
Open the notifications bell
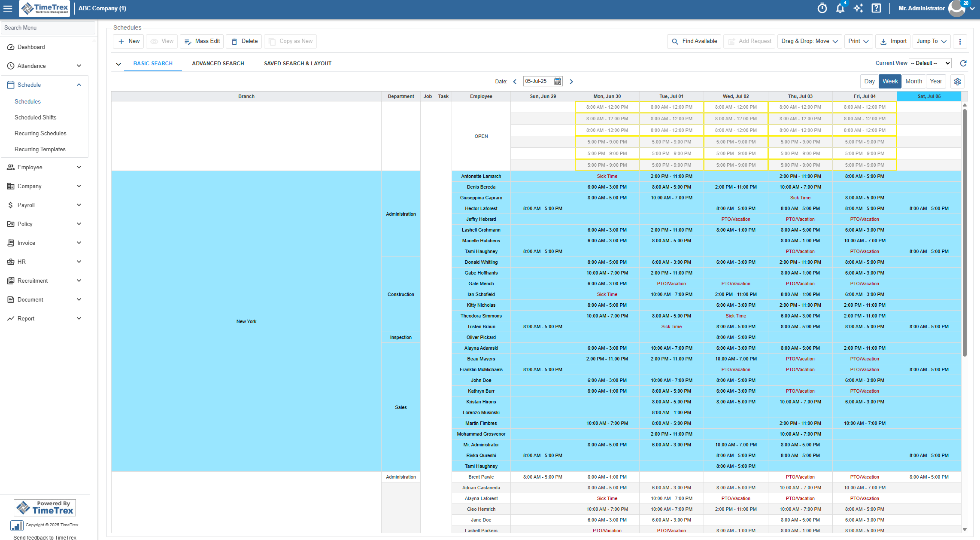[x=840, y=8]
